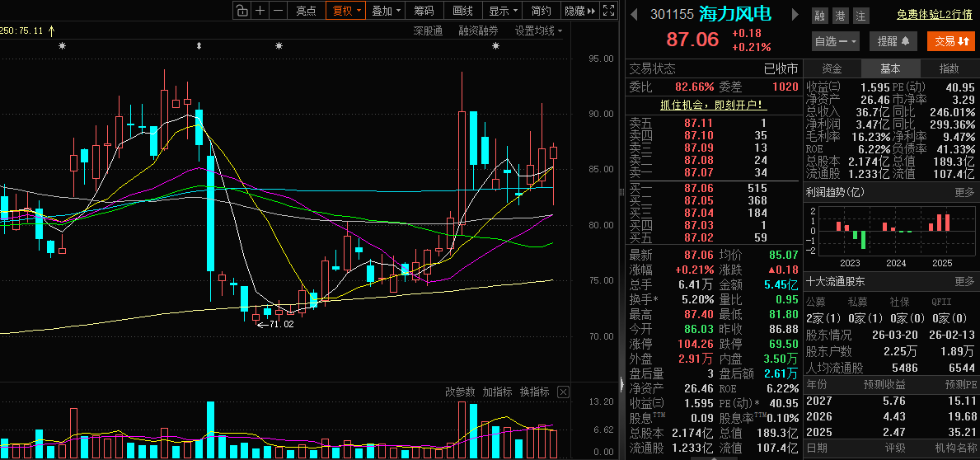
Task: Enter fullscreen chart mode
Action: [x=609, y=11]
